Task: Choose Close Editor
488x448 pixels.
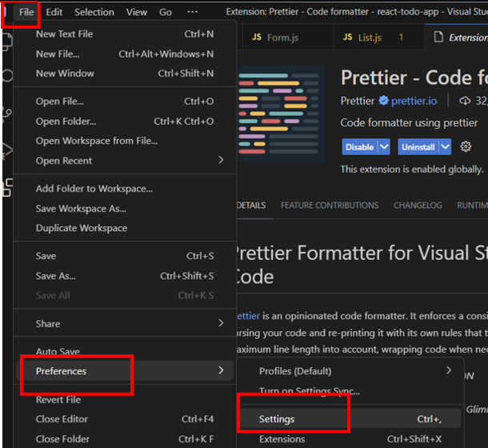Action: pyautogui.click(x=125, y=419)
